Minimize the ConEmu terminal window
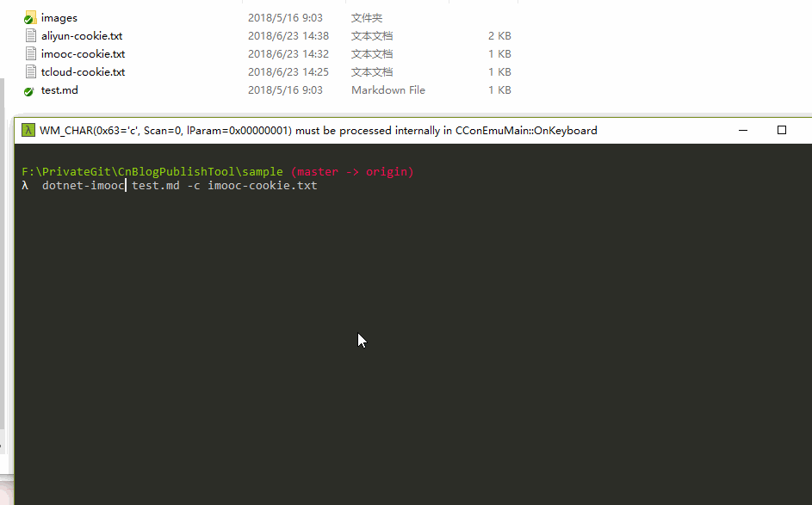 (742, 130)
